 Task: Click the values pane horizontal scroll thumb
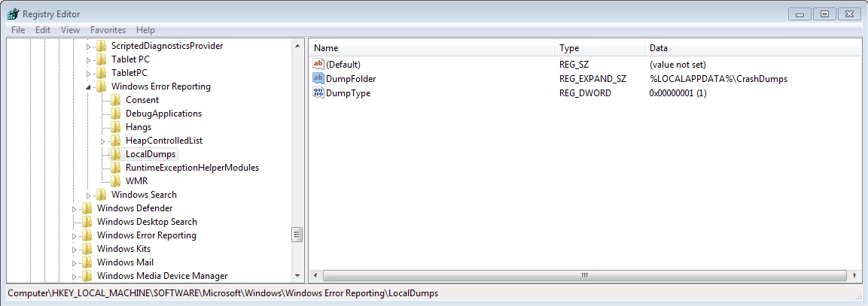pos(585,275)
